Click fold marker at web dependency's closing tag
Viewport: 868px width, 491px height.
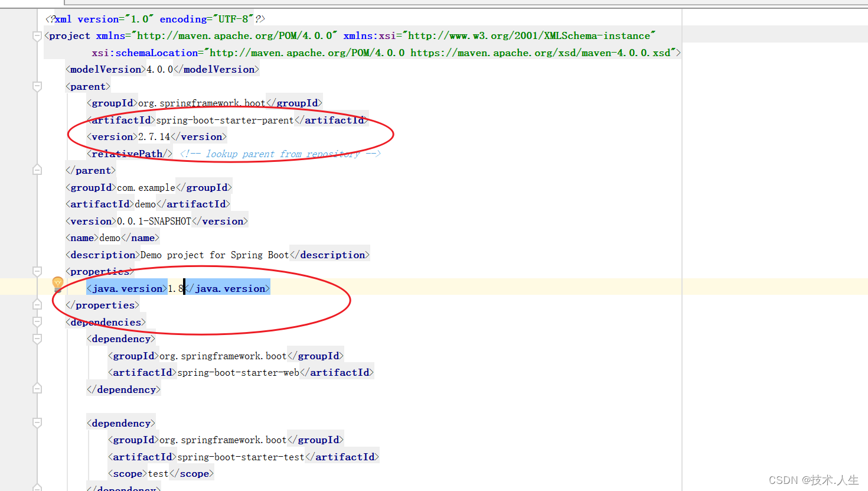37,389
